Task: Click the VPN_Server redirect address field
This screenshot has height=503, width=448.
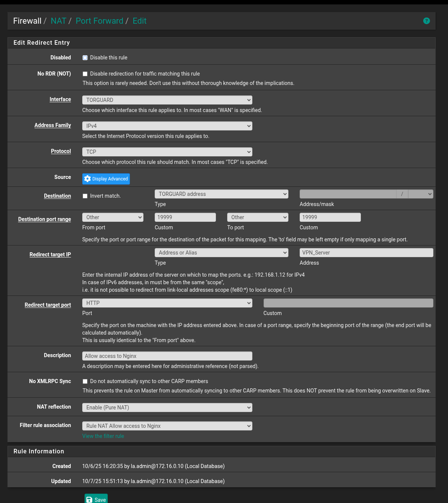Action: click(366, 253)
